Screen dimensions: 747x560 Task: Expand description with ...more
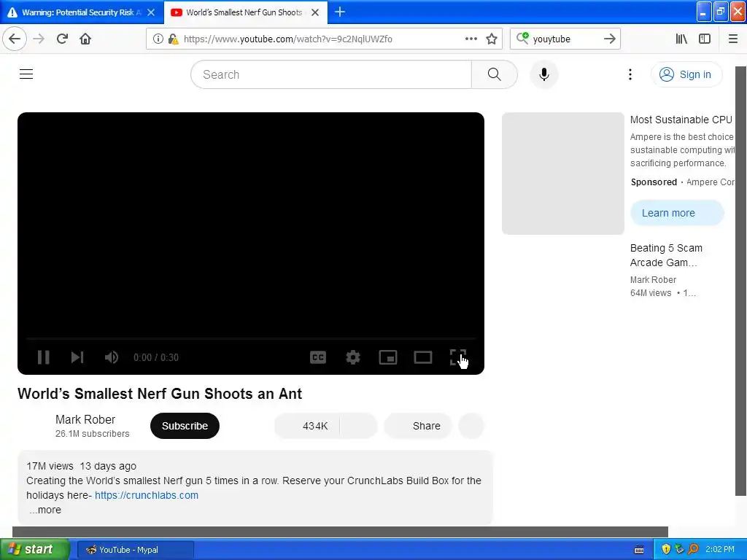tap(44, 510)
